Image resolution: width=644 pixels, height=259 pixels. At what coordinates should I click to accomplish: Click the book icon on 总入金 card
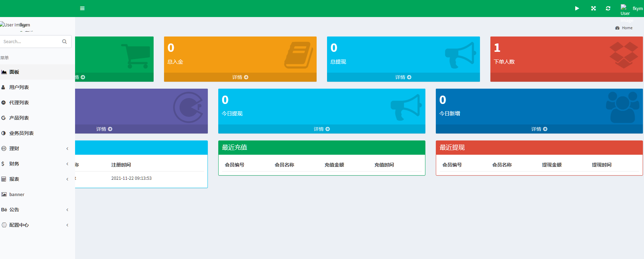click(299, 55)
